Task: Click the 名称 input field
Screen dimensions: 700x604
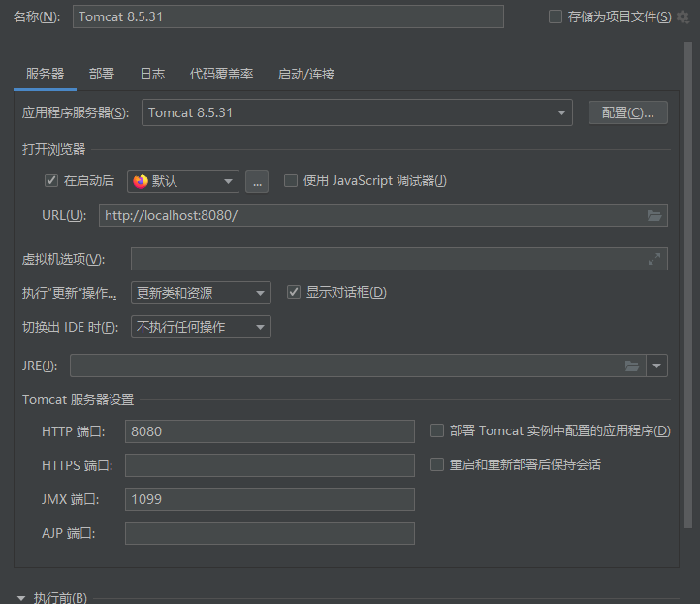Action: 288,16
